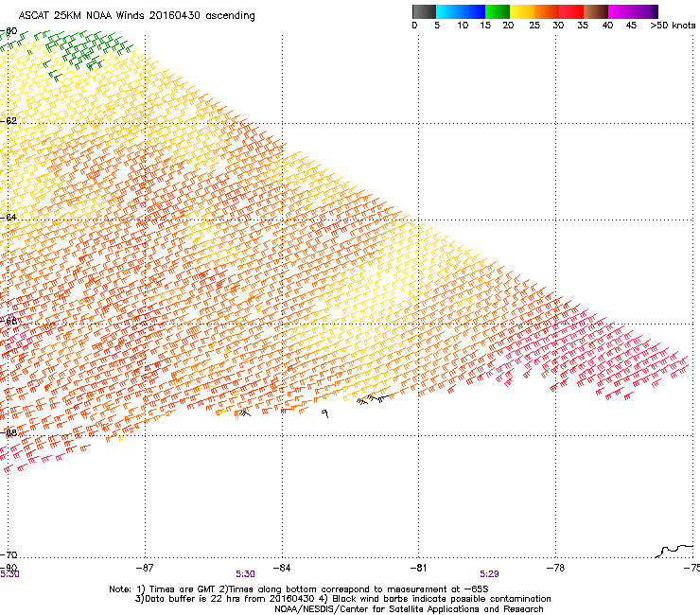Select the orange 25-30 knots color bar segment
Viewport: 700px width, 615px height.
pyautogui.click(x=547, y=11)
